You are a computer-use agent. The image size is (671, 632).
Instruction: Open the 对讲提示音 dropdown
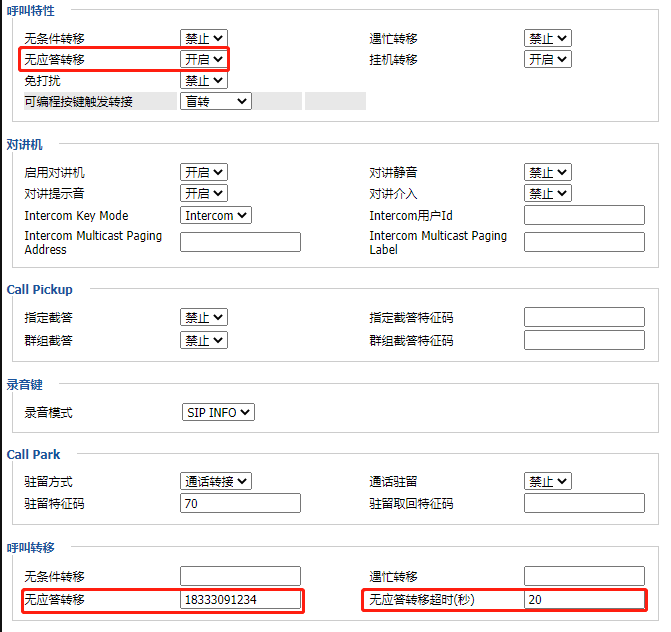204,193
